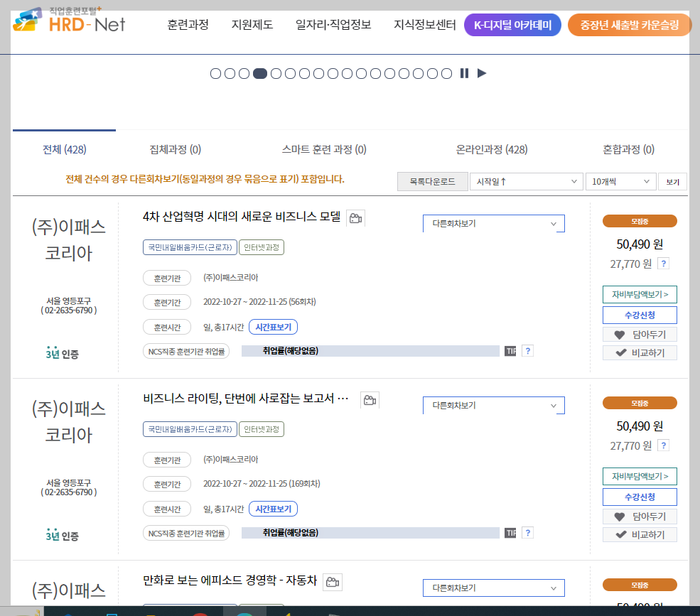
Task: Go to K-디지털 아카데미
Action: [512, 25]
